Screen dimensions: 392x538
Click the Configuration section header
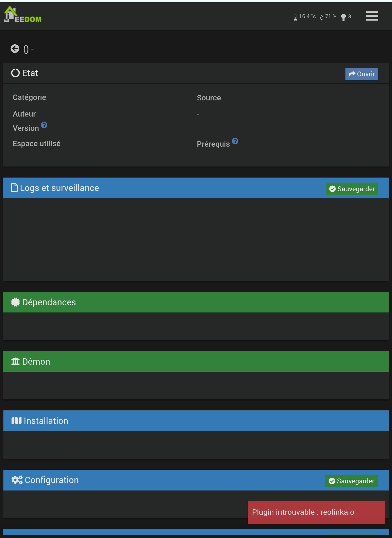52,480
